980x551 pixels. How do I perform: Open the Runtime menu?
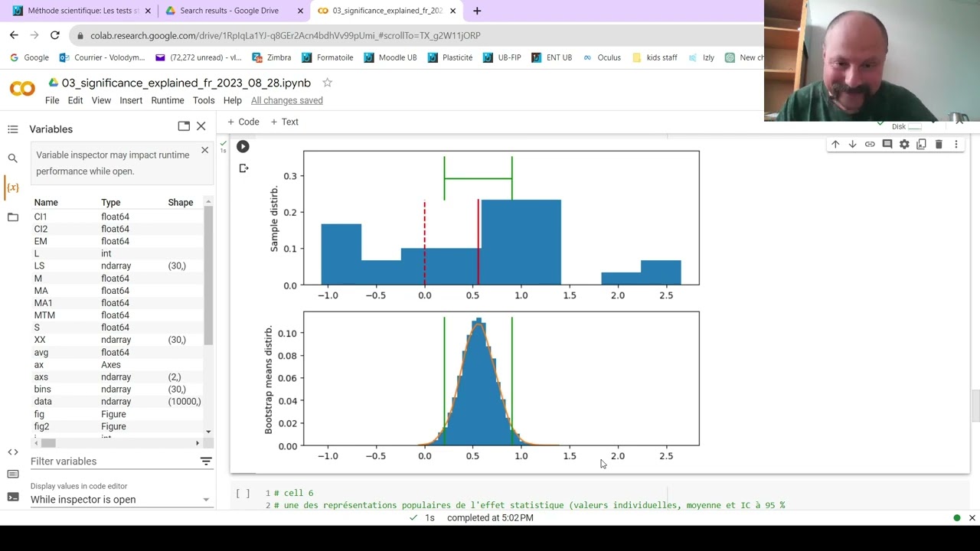pyautogui.click(x=168, y=100)
